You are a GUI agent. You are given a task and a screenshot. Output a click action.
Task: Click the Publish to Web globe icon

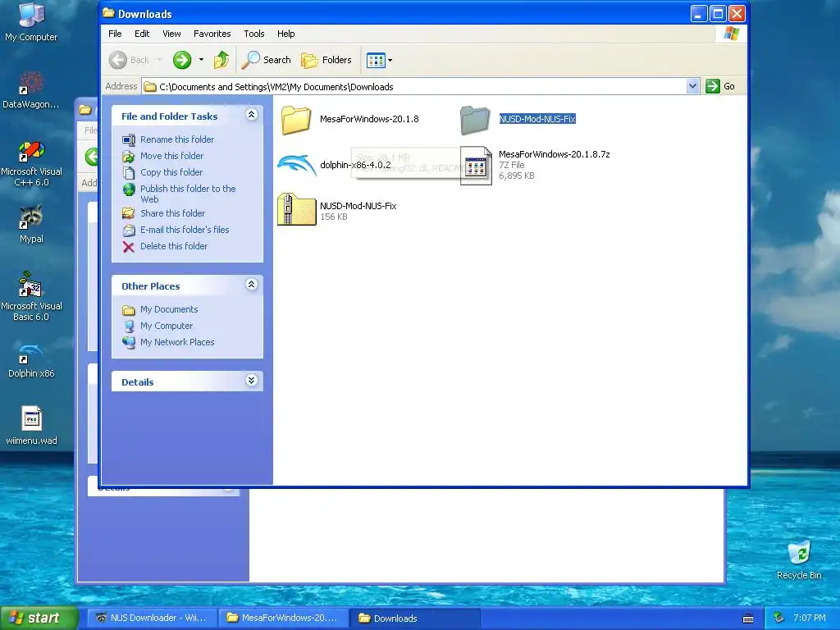coord(129,189)
